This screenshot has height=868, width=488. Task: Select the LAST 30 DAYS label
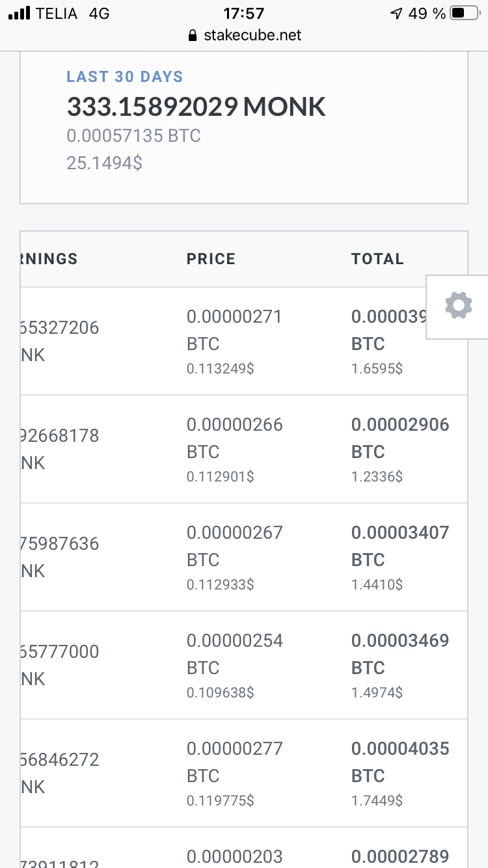pos(125,77)
